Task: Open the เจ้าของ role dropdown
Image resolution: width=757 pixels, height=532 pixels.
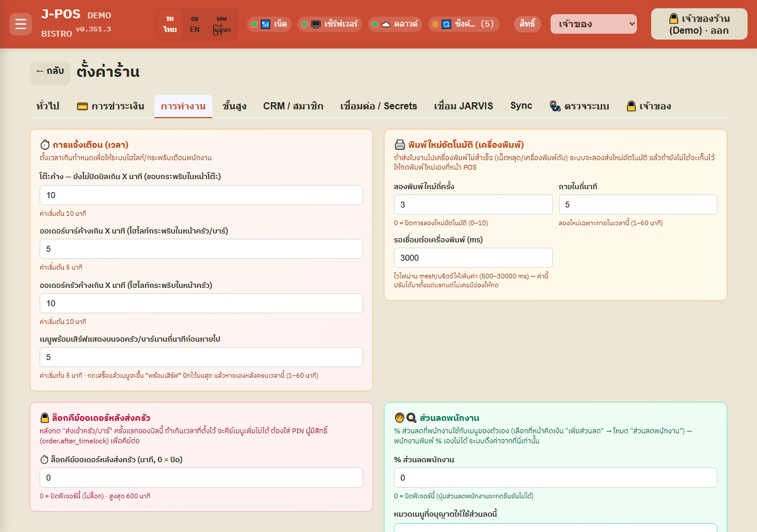Action: click(x=594, y=24)
